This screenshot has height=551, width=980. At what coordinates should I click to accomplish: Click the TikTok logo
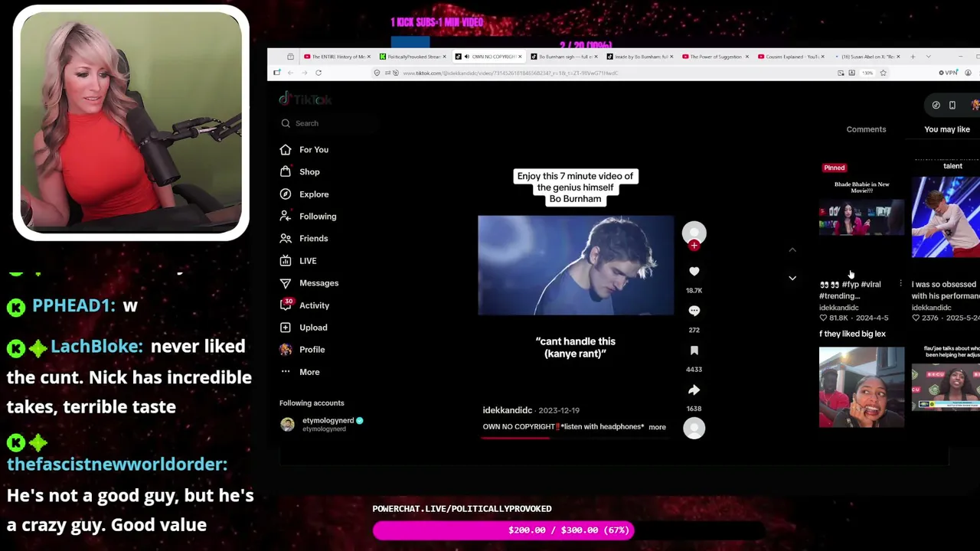[x=305, y=99]
